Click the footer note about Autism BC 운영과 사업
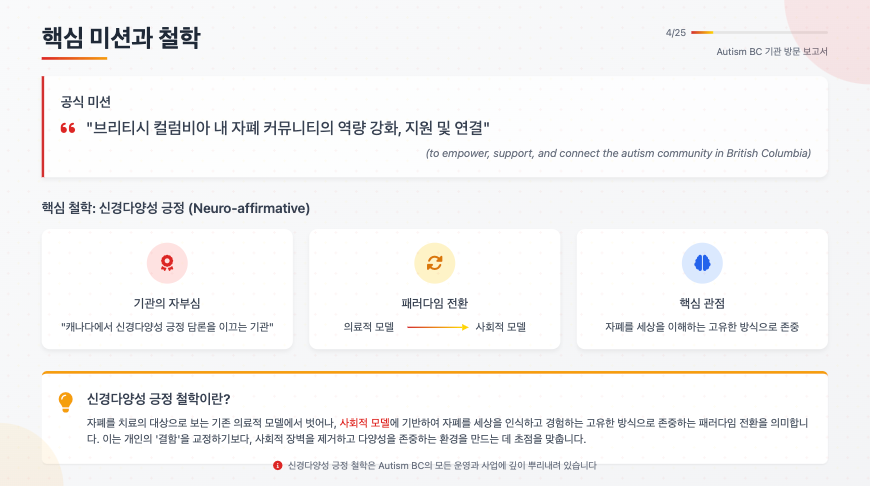Screen dimensions: 870x486 442,465
